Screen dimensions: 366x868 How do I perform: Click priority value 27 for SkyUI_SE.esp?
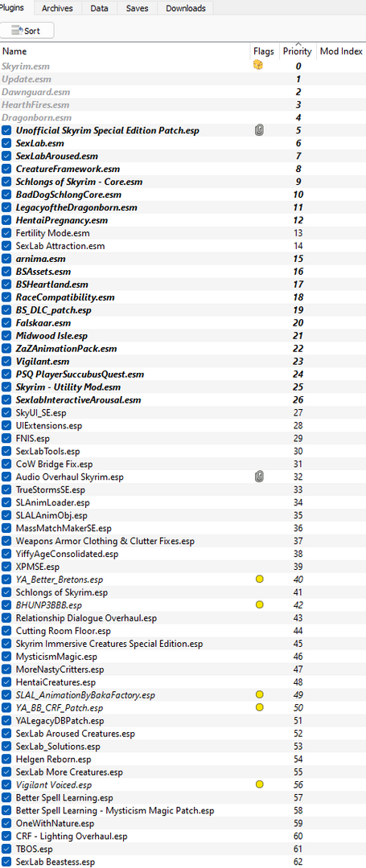[298, 412]
